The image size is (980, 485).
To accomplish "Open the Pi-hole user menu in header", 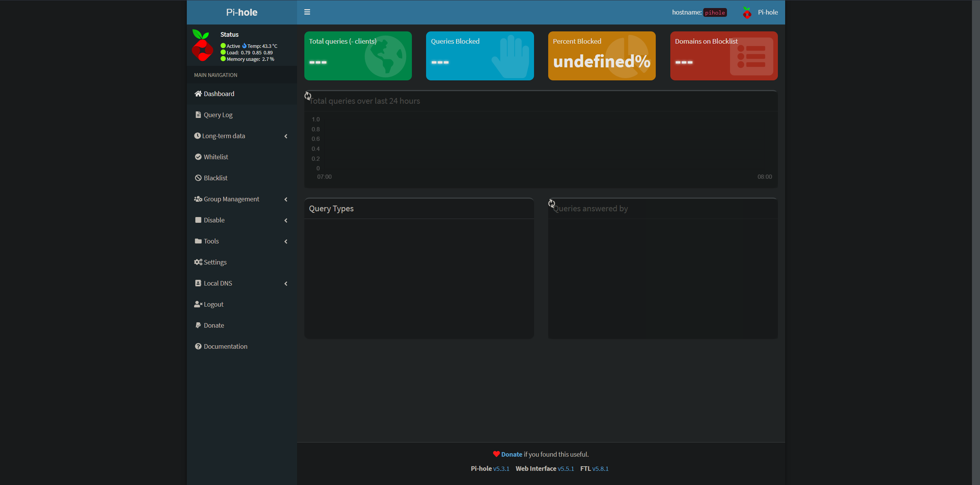I will [760, 12].
